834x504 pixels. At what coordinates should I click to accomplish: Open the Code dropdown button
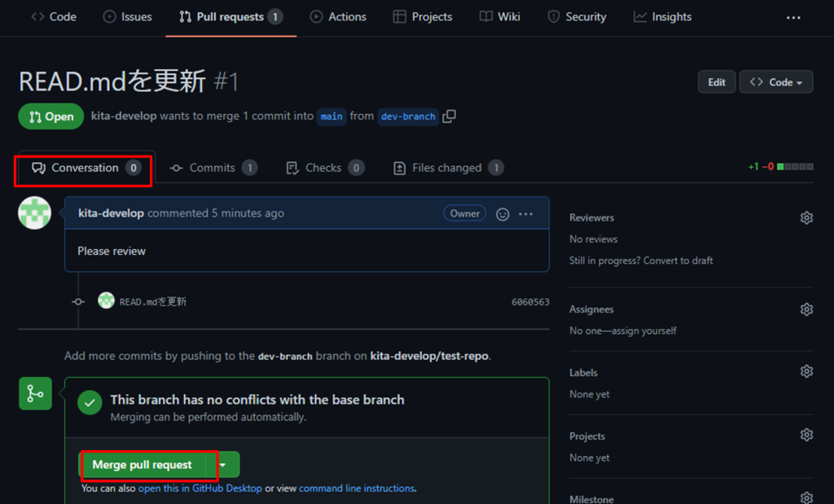[x=775, y=82]
